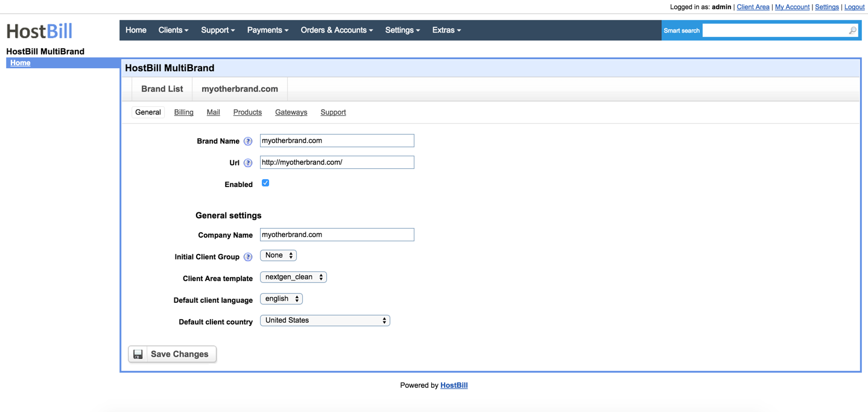The height and width of the screenshot is (412, 868).
Task: Click the sidebar Home link
Action: tap(20, 63)
